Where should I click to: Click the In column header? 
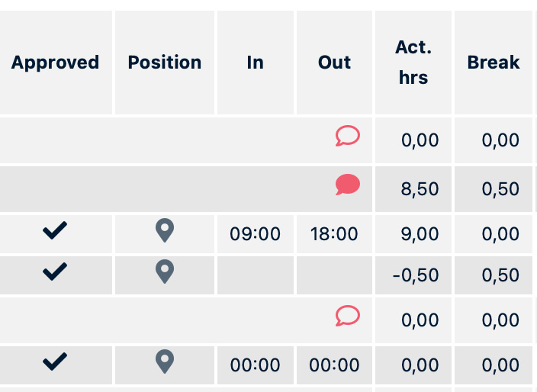[x=255, y=63]
